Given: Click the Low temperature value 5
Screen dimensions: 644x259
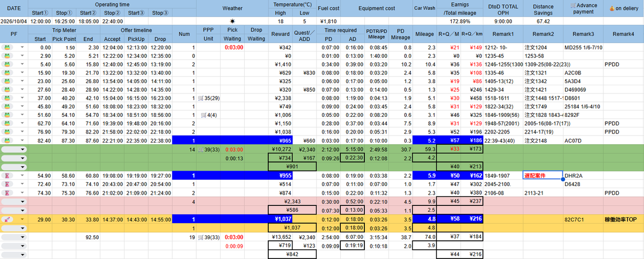Looking at the screenshot, I should [304, 21].
